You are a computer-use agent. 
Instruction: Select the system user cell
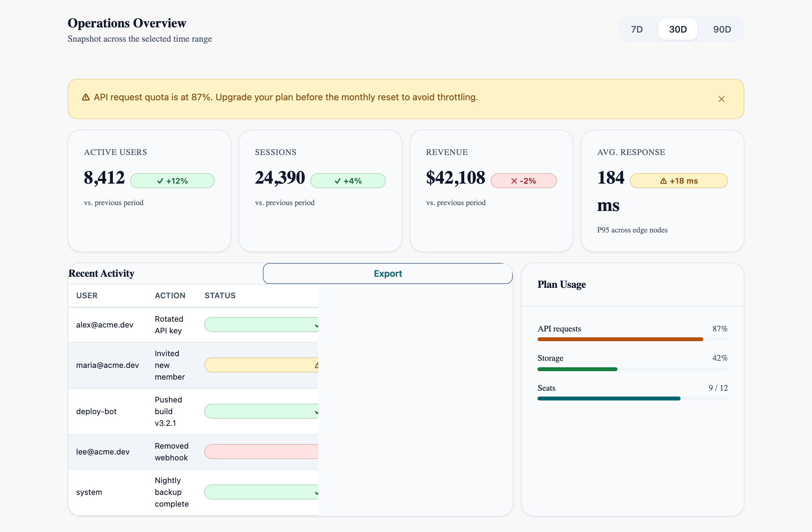[89, 492]
